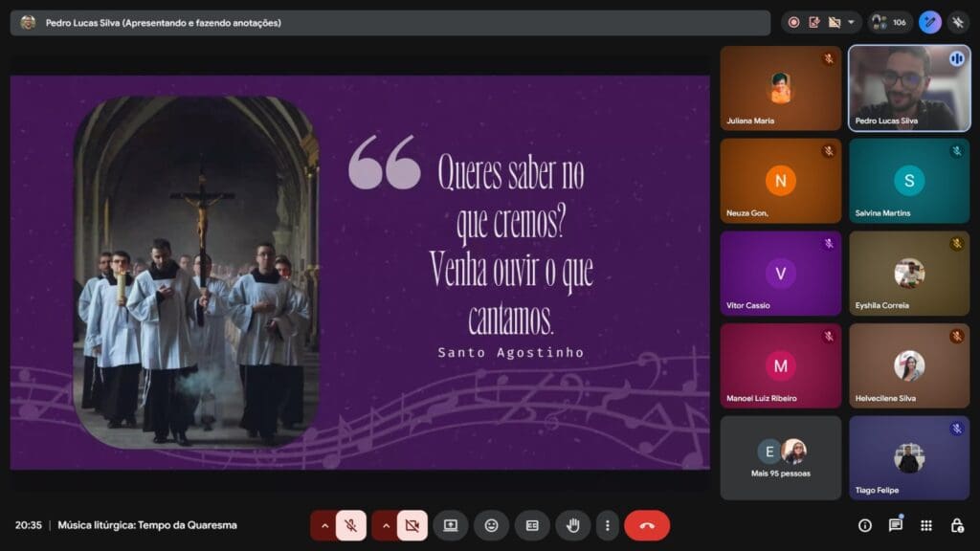Open the activities grid icon
This screenshot has height=551, width=980.
pyautogui.click(x=926, y=525)
